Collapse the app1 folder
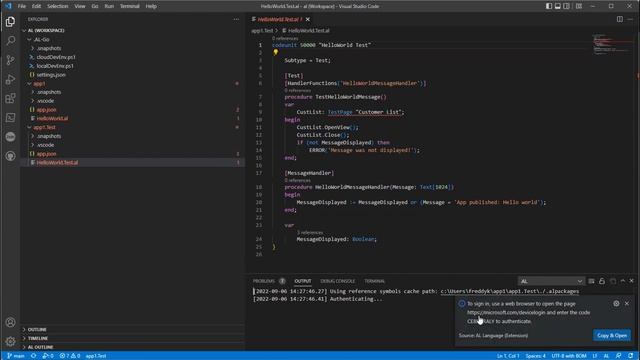The image size is (640, 360). [x=133, y=84]
